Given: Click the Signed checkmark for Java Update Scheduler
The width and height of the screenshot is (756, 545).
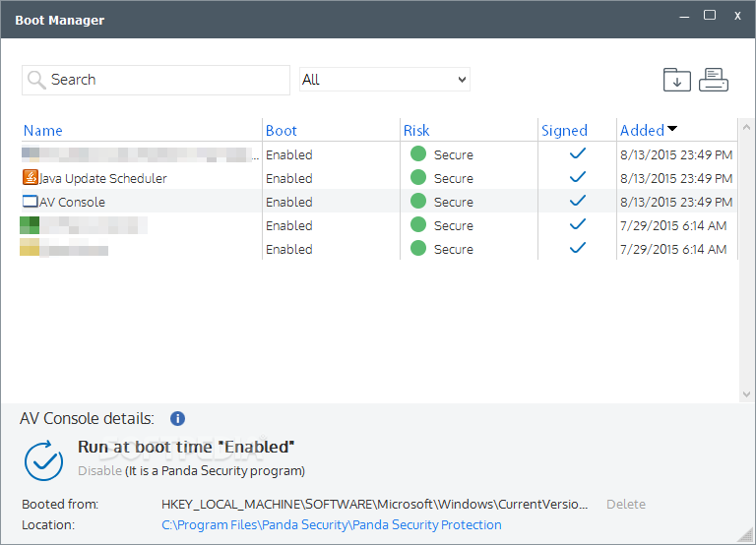Looking at the screenshot, I should (578, 177).
